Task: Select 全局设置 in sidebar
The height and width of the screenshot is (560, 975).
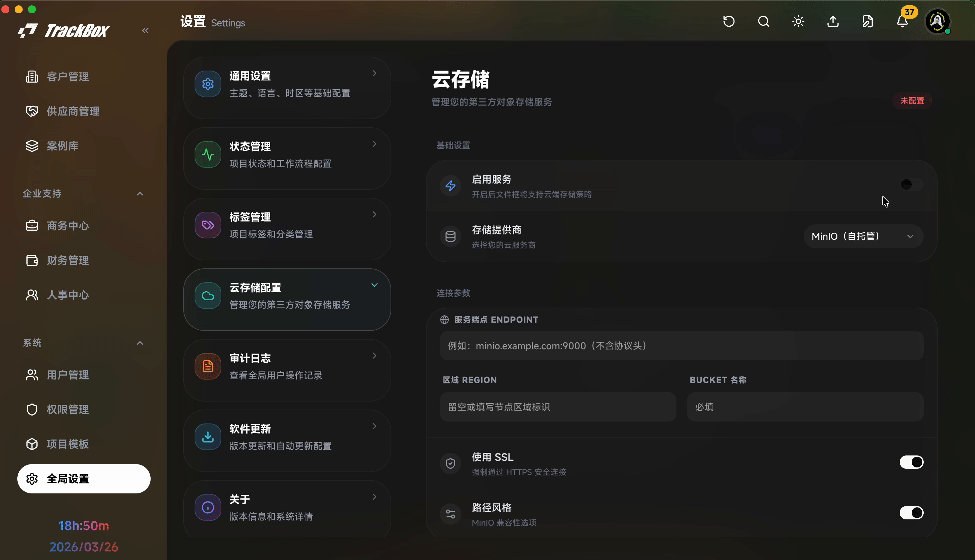Action: coord(84,479)
